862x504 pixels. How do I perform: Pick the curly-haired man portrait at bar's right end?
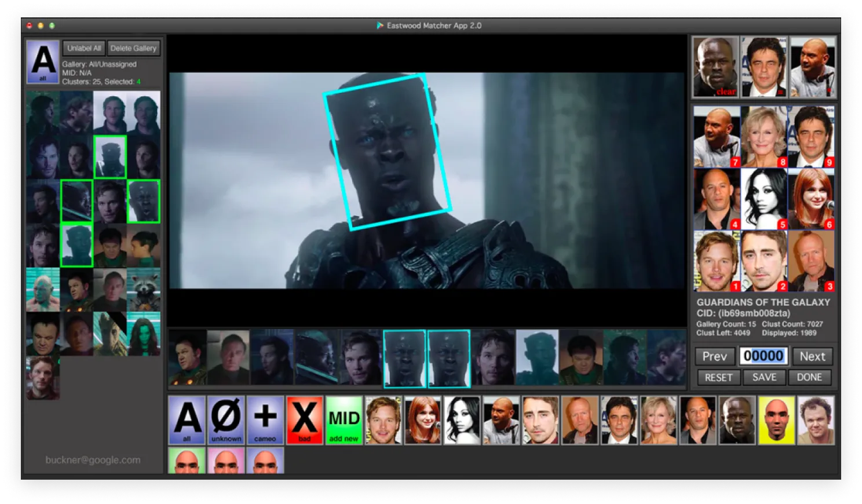pyautogui.click(x=816, y=420)
